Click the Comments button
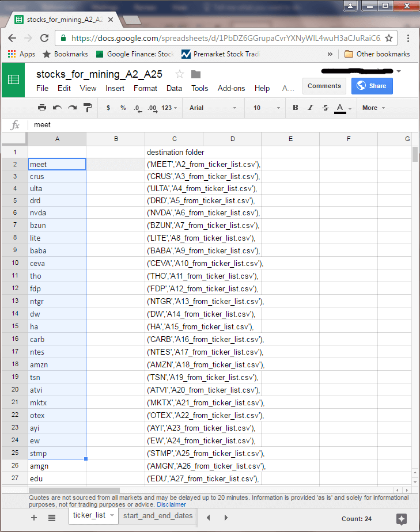Screen dimensions: 420x532 (x=324, y=86)
